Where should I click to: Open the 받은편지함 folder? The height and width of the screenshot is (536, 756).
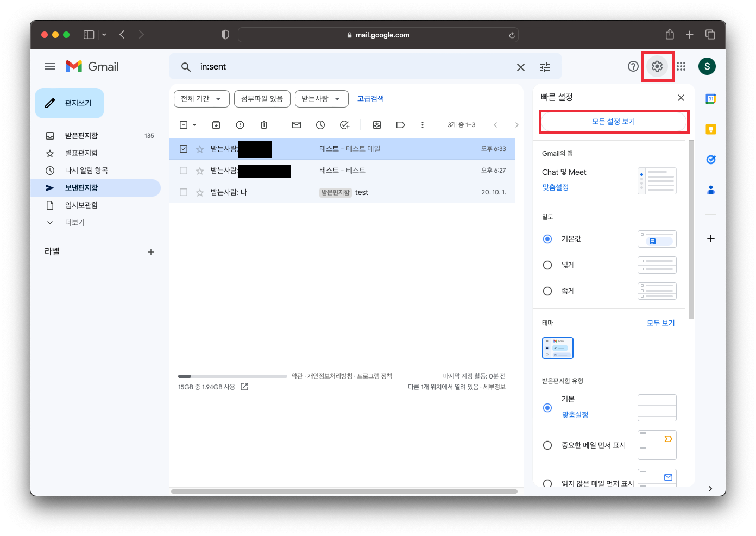tap(81, 136)
